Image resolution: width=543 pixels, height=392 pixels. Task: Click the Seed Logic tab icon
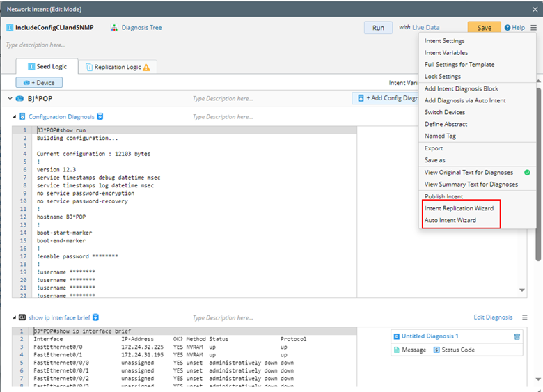tap(31, 66)
